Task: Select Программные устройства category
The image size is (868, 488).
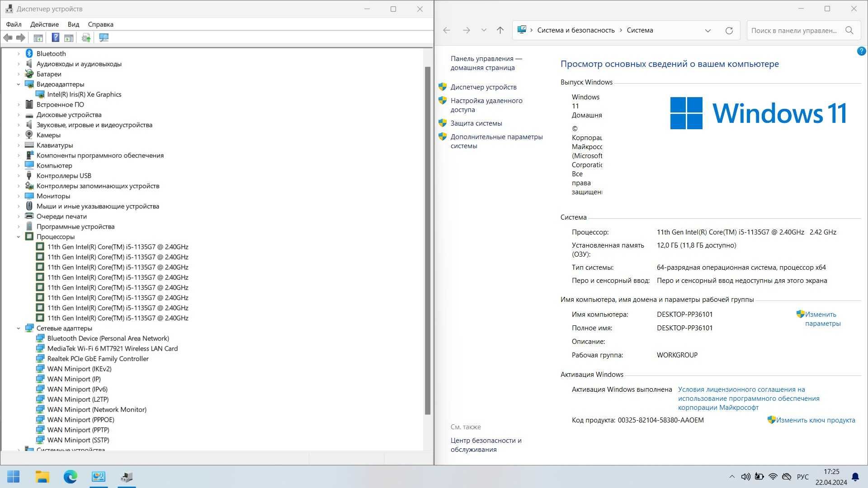Action: point(75,226)
